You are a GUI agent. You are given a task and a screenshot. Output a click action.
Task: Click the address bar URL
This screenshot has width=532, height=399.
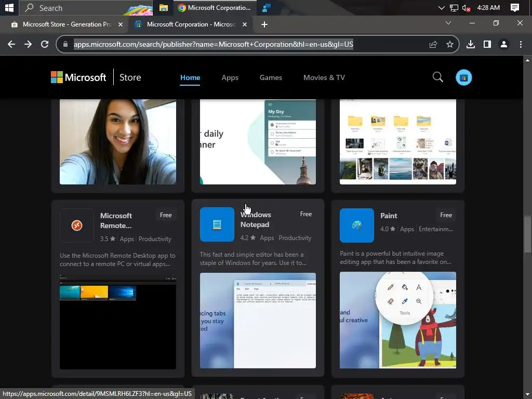(x=214, y=44)
